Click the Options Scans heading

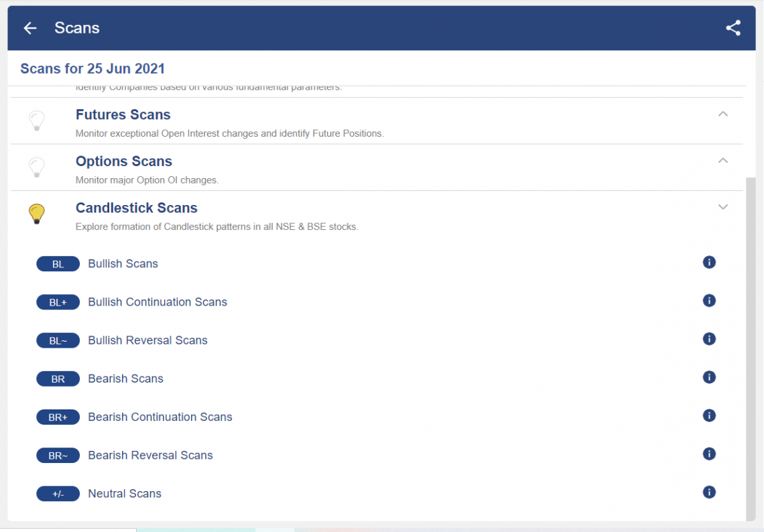pyautogui.click(x=124, y=161)
